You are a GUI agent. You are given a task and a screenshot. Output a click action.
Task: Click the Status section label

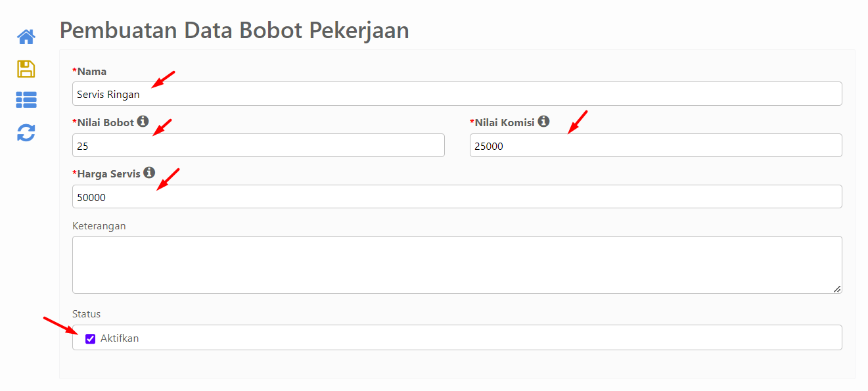(86, 314)
